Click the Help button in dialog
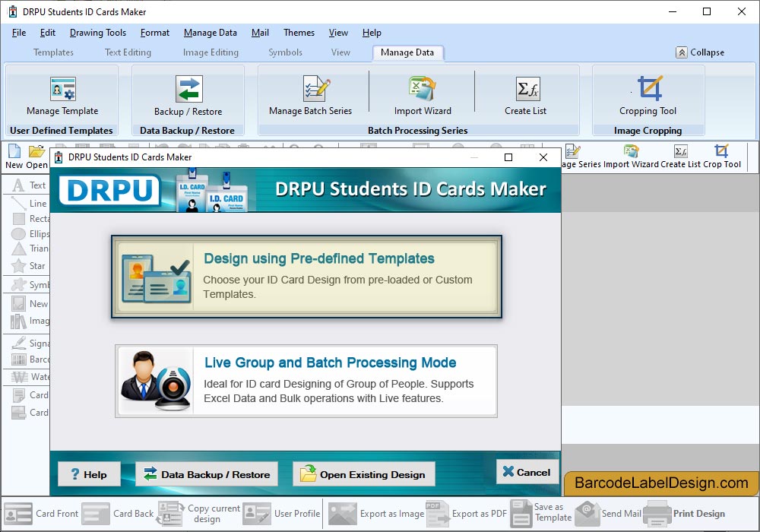This screenshot has width=760, height=532. click(89, 474)
